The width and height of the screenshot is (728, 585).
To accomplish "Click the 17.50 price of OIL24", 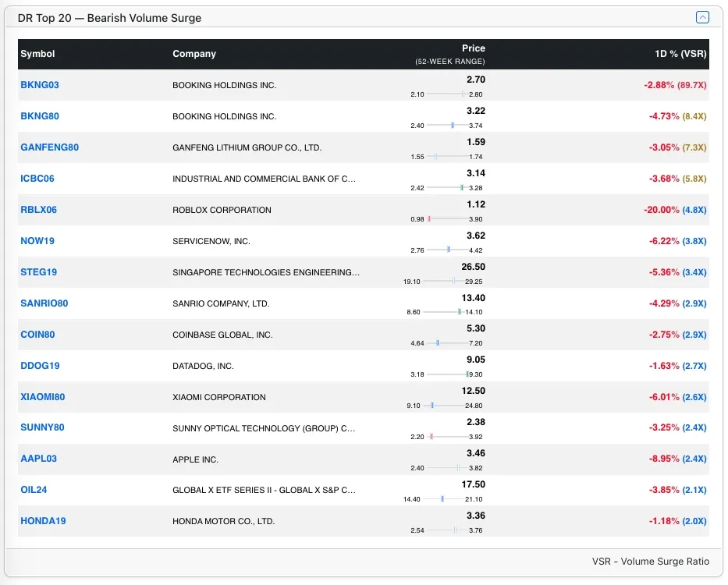I will [473, 484].
